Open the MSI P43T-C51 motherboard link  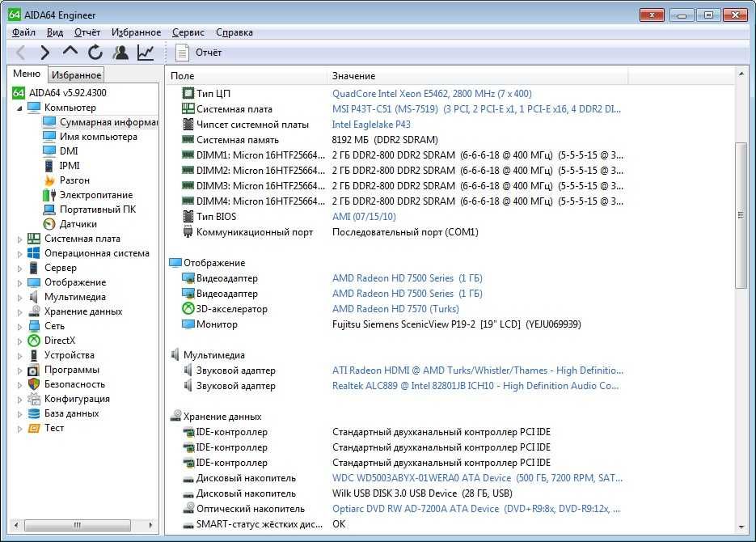pyautogui.click(x=476, y=109)
